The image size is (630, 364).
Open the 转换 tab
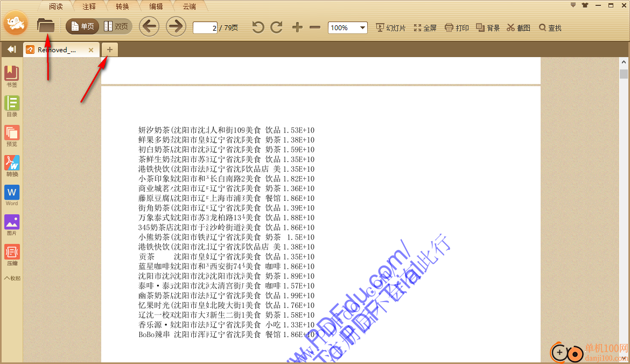pyautogui.click(x=123, y=6)
